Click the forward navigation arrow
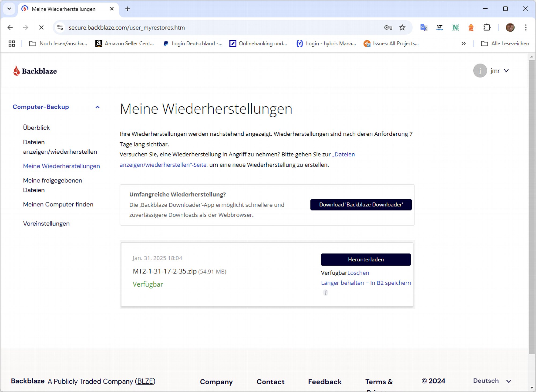 click(25, 27)
